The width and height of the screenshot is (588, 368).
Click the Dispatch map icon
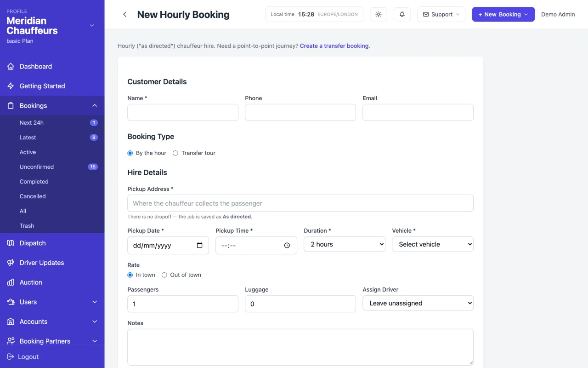pyautogui.click(x=11, y=243)
